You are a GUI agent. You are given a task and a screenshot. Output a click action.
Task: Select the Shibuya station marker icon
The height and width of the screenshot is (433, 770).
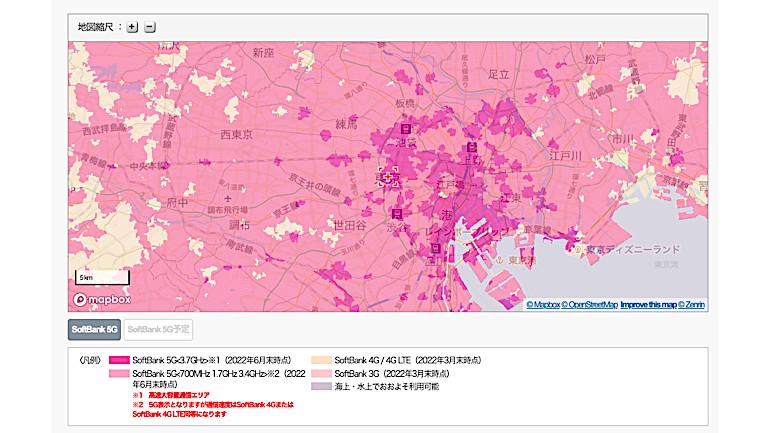coord(397,214)
